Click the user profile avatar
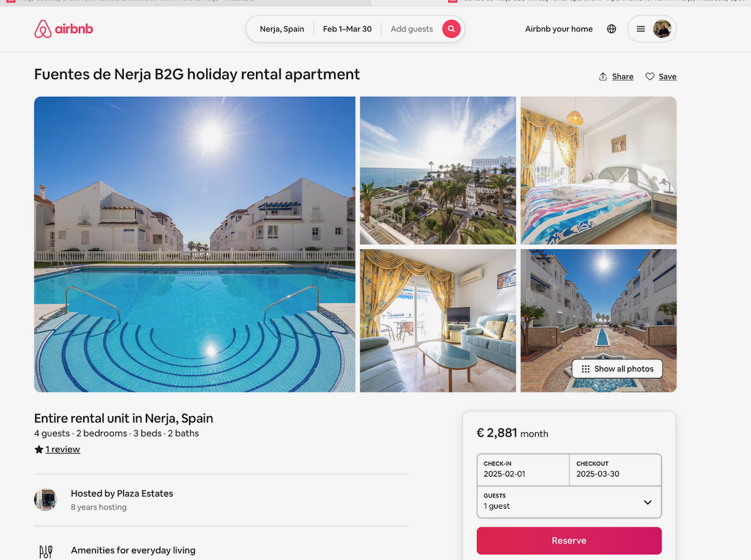Screen dimensions: 751x560 (x=662, y=29)
